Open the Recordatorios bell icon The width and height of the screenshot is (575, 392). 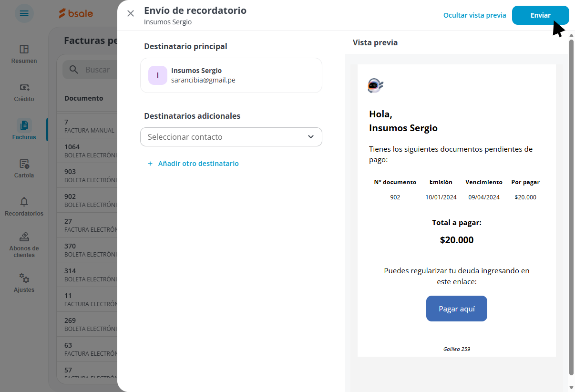click(x=24, y=202)
